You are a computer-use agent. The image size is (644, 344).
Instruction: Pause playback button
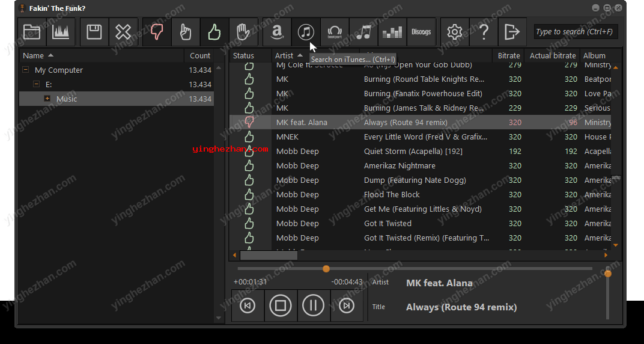point(314,306)
